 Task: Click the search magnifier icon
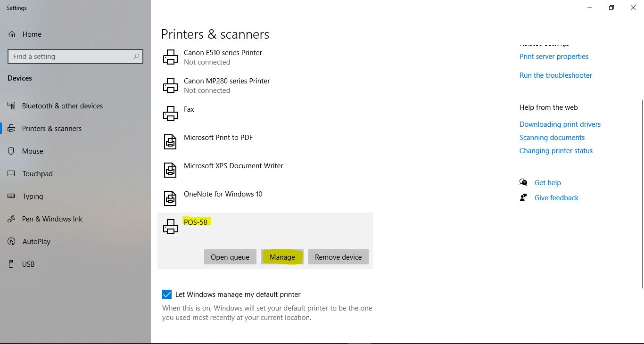[136, 57]
